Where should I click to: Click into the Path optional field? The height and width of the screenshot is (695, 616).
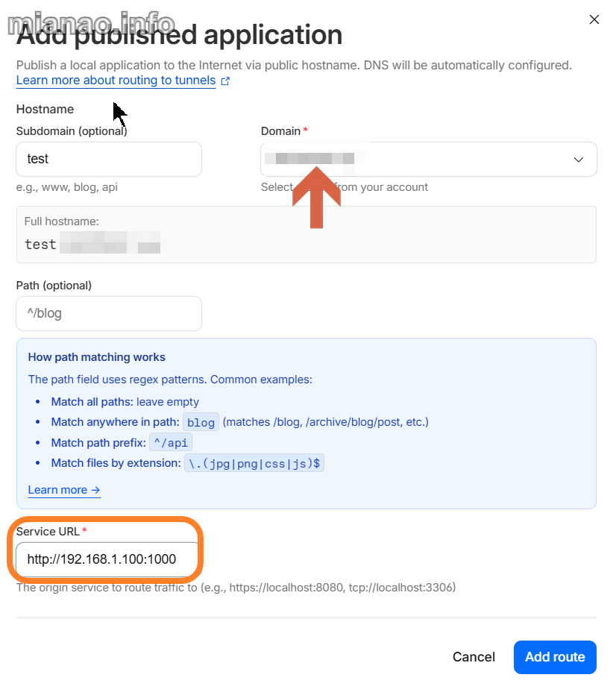[109, 313]
